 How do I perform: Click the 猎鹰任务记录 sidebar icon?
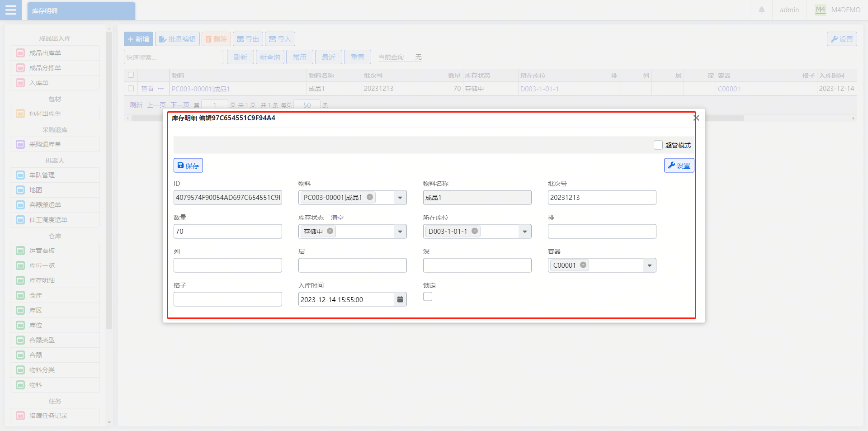pyautogui.click(x=20, y=416)
